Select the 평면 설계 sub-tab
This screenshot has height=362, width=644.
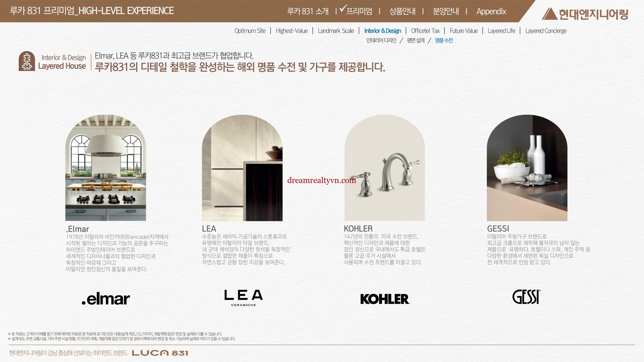click(416, 40)
